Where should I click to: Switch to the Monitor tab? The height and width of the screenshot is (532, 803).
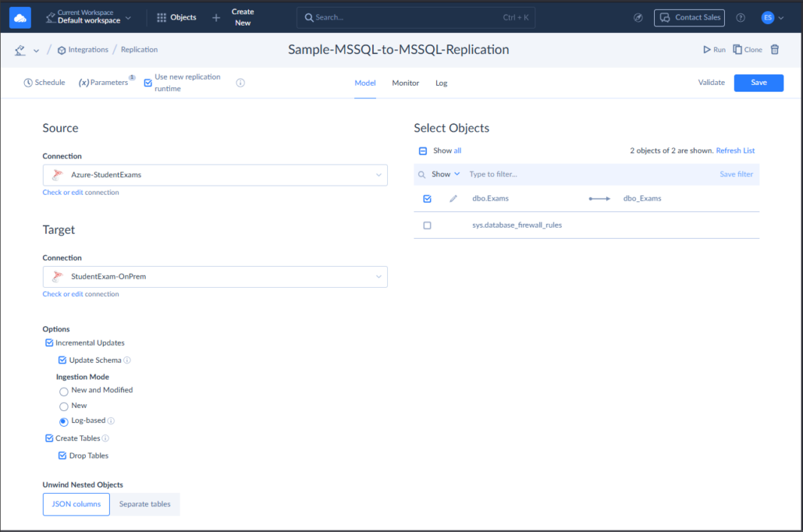coord(405,83)
